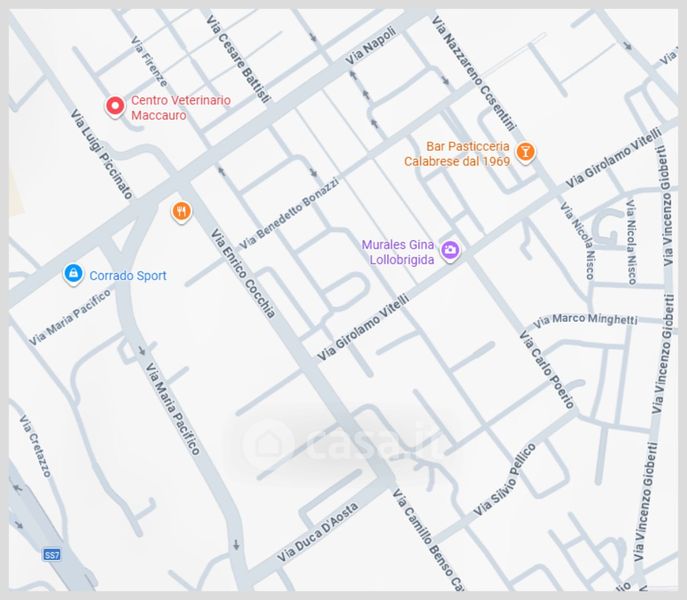Screen dimensions: 687x600
Task: Click the blue Corrado Sport shopping icon
Action: [72, 274]
